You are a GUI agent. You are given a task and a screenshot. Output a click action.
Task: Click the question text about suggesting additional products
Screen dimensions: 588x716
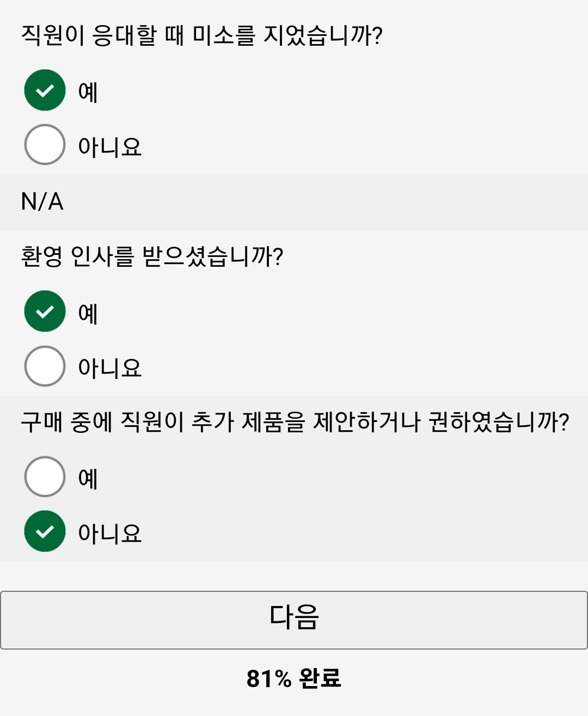tap(295, 422)
